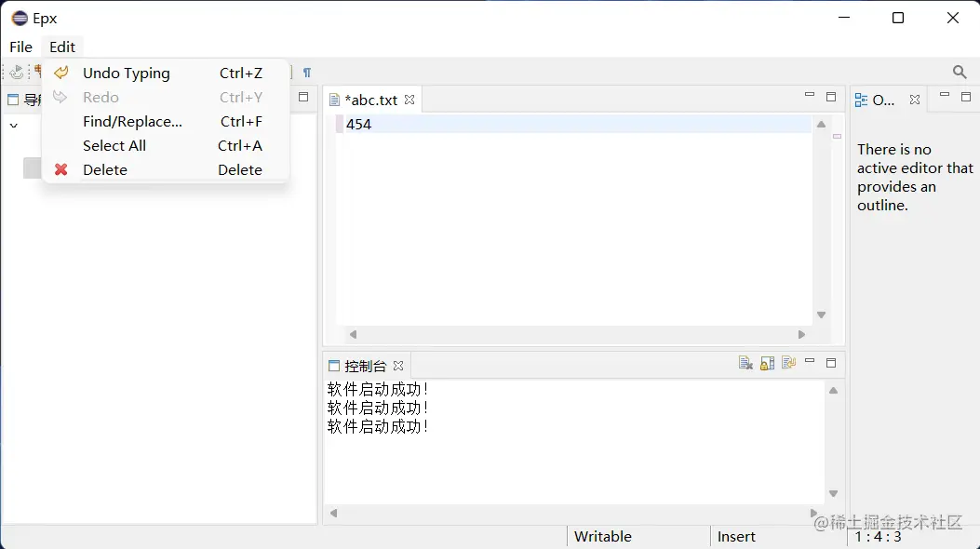The height and width of the screenshot is (549, 980).
Task: Close the Epx window
Action: coord(952,18)
